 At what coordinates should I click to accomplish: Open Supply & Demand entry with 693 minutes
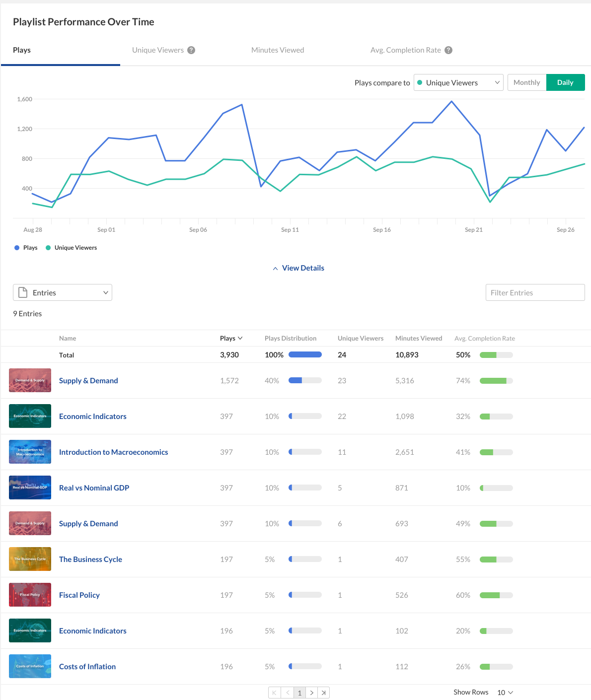(x=88, y=524)
